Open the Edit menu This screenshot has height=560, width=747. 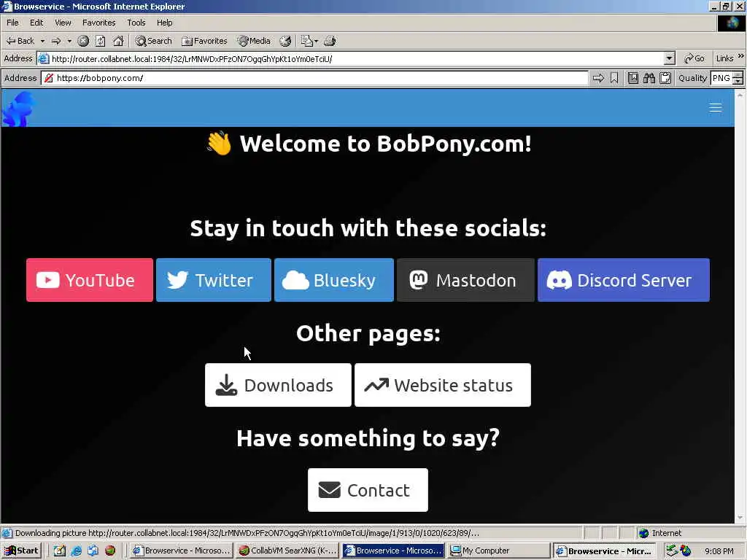pyautogui.click(x=36, y=23)
